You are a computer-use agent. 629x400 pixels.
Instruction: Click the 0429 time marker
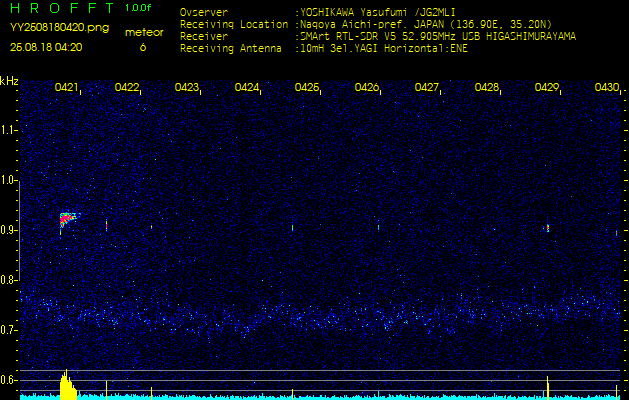point(547,87)
